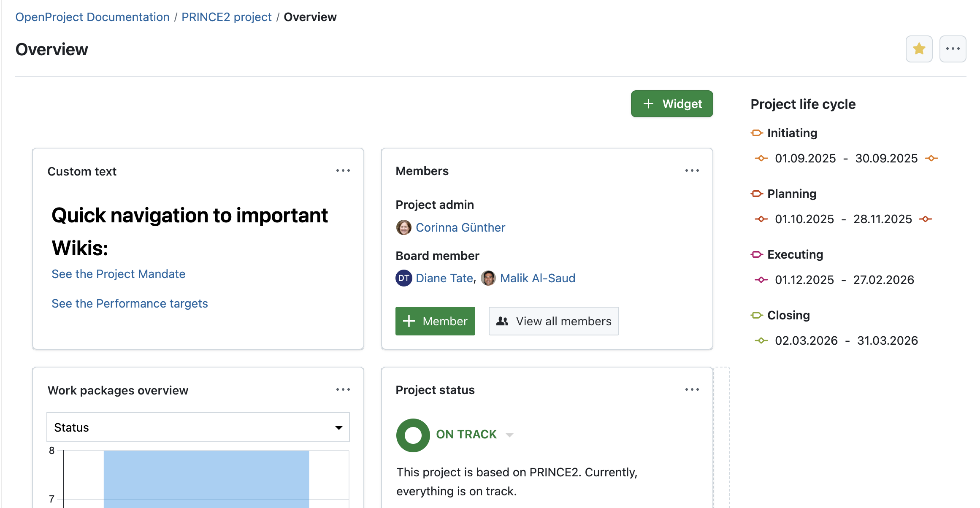Viewport: 980px width, 508px height.
Task: Click the Initiating phase icon
Action: pyautogui.click(x=757, y=133)
